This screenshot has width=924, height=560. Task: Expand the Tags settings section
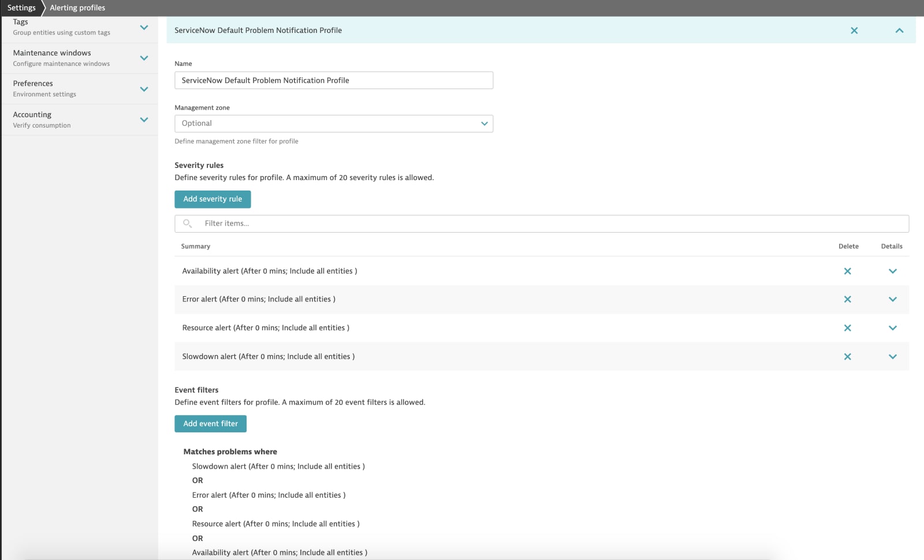point(144,27)
